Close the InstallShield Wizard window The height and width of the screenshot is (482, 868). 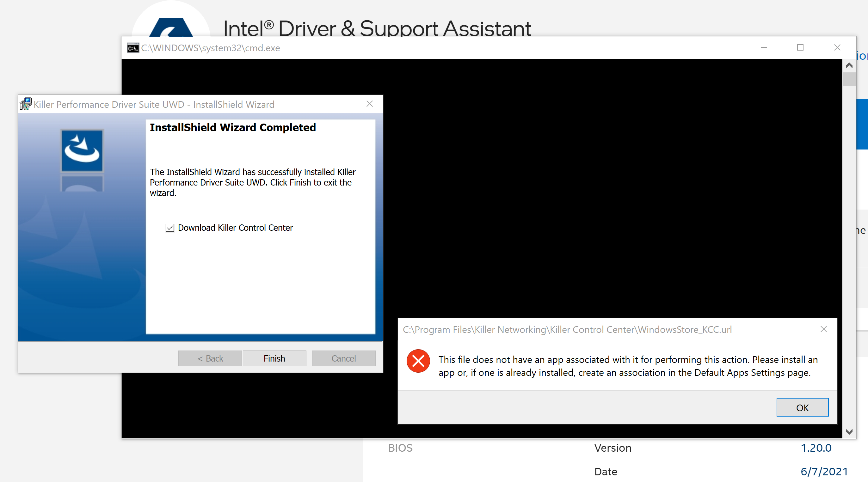(x=369, y=104)
